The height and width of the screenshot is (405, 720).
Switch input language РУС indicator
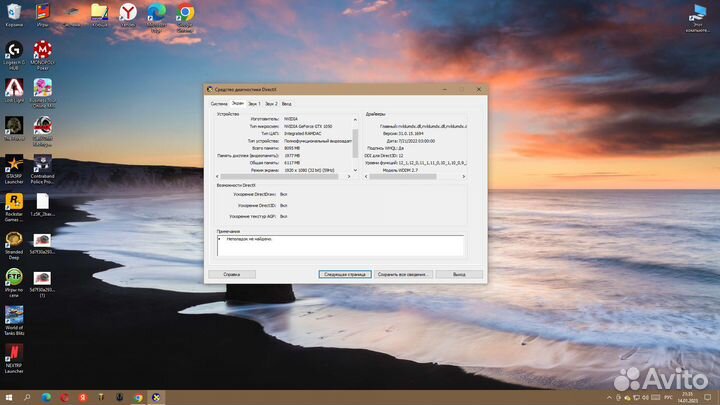click(x=668, y=398)
